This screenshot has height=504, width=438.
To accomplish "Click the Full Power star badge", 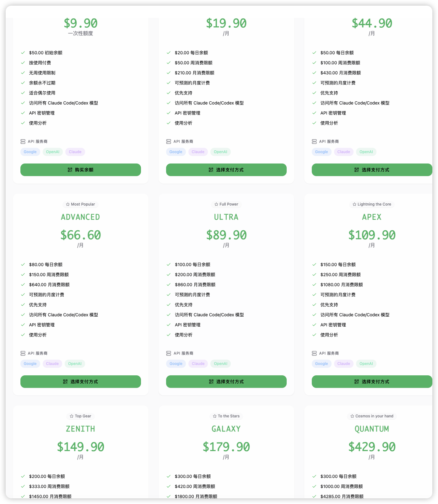I will tap(226, 204).
